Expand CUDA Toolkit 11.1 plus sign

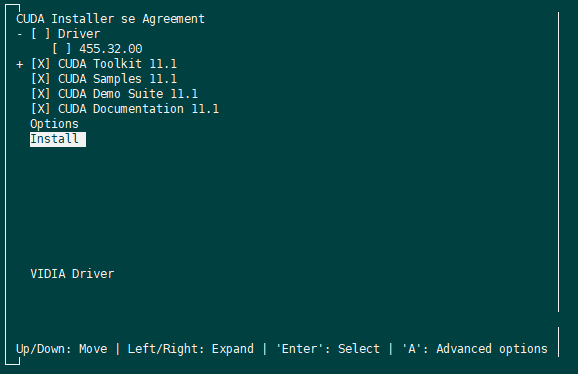click(20, 64)
